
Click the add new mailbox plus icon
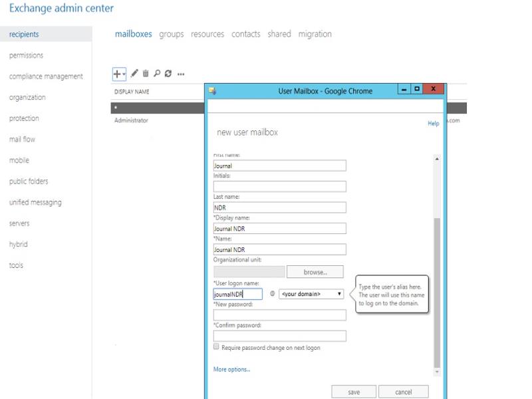pos(117,73)
